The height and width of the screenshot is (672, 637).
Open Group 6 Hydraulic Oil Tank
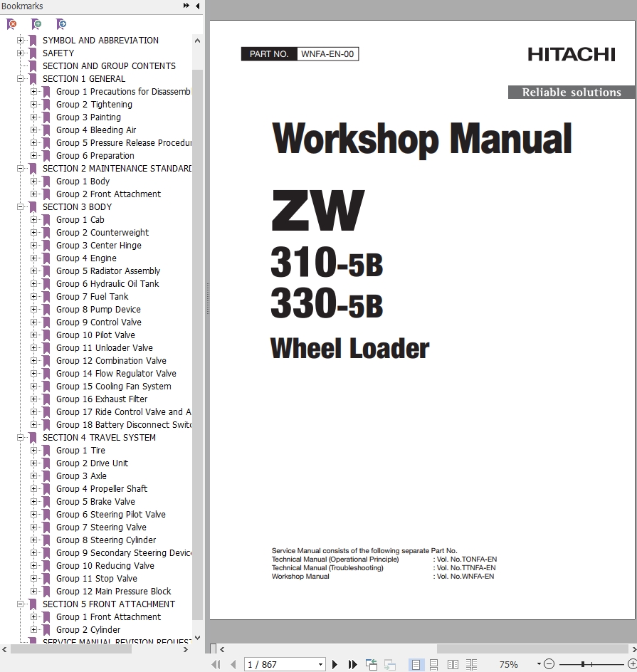[x=107, y=284]
